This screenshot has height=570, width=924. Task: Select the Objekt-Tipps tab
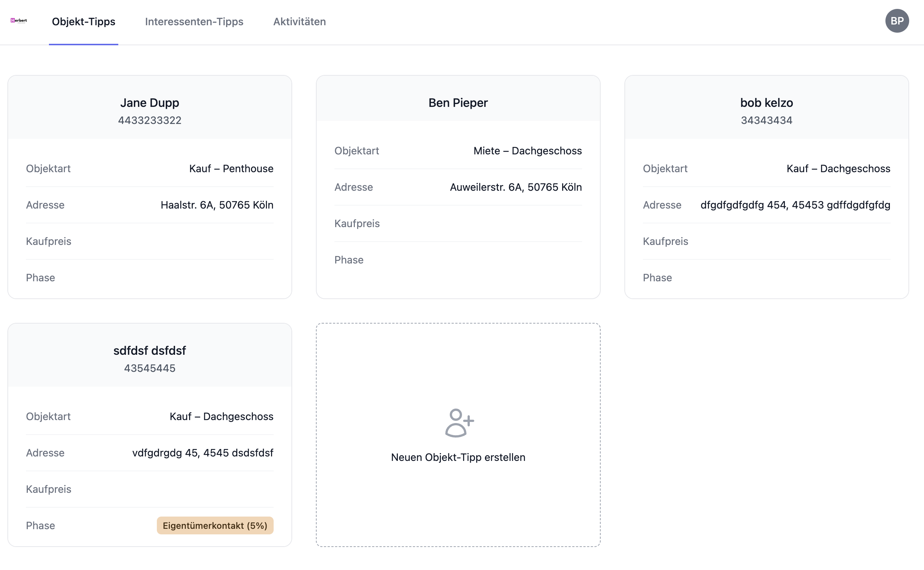pyautogui.click(x=83, y=22)
